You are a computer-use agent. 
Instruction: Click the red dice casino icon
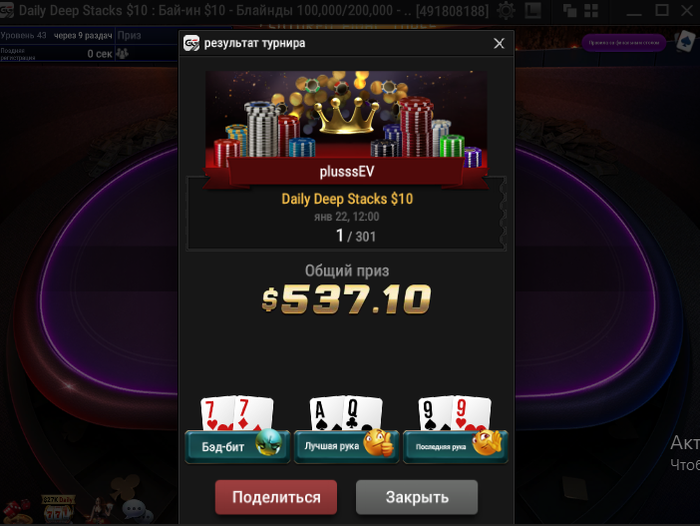[x=16, y=512]
